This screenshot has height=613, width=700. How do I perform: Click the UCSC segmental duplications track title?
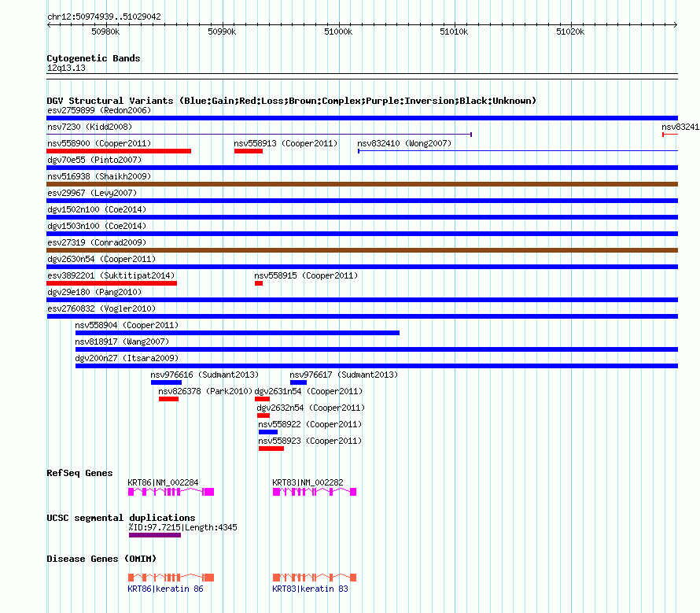[121, 518]
